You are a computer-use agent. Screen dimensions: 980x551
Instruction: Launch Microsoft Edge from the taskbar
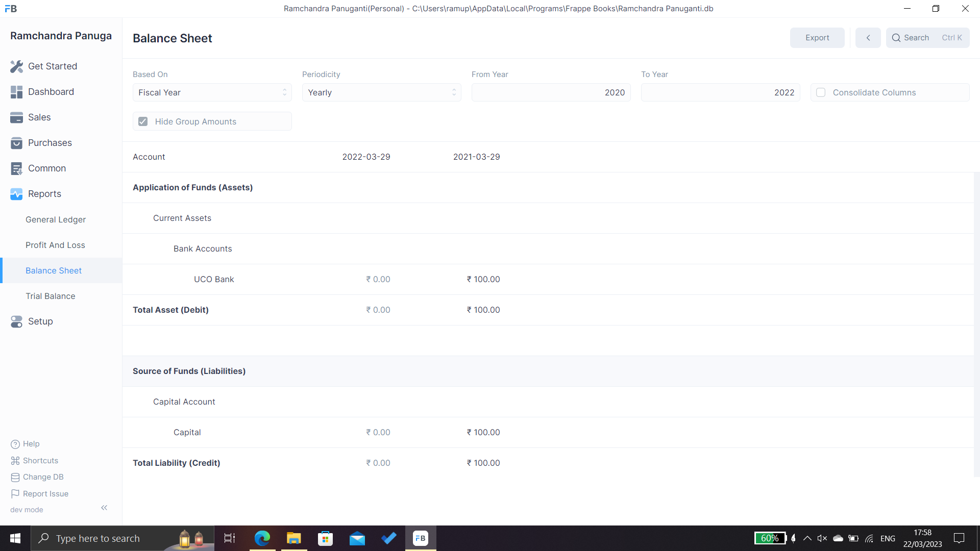click(262, 538)
